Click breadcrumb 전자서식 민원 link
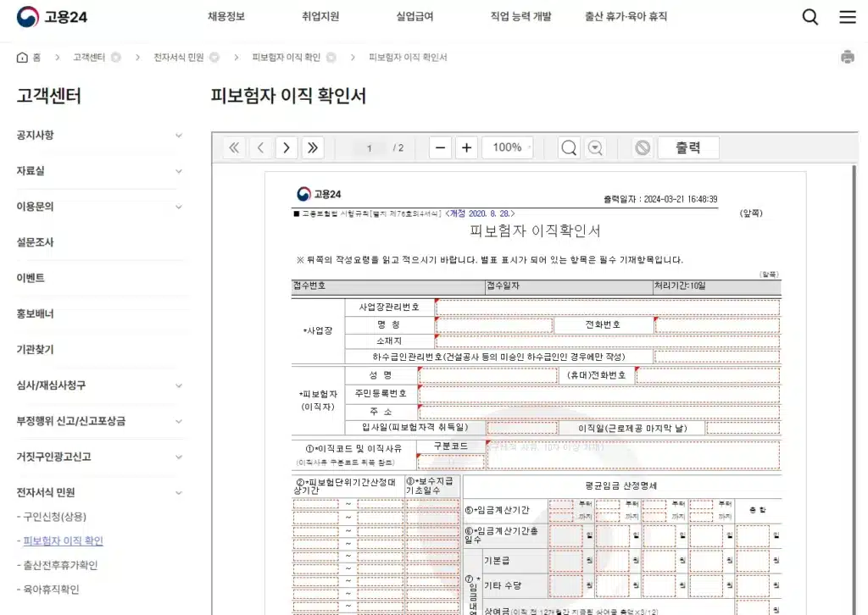The image size is (868, 615). pyautogui.click(x=179, y=57)
